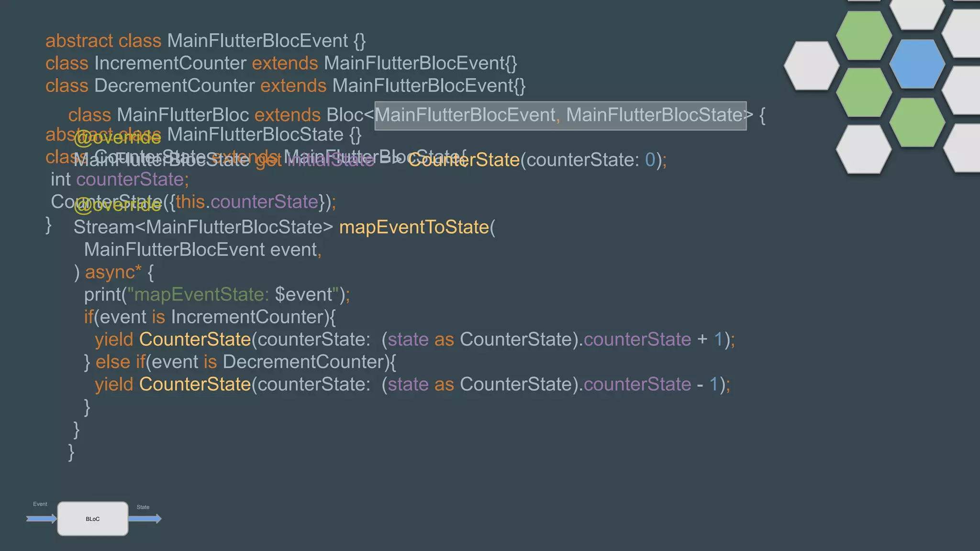
Task: Select the yield CounterState line ending '- 1);'
Action: point(412,385)
